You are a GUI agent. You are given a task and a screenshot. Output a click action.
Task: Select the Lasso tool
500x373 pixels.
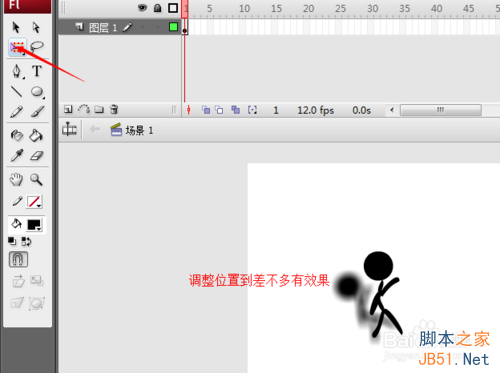click(x=37, y=47)
